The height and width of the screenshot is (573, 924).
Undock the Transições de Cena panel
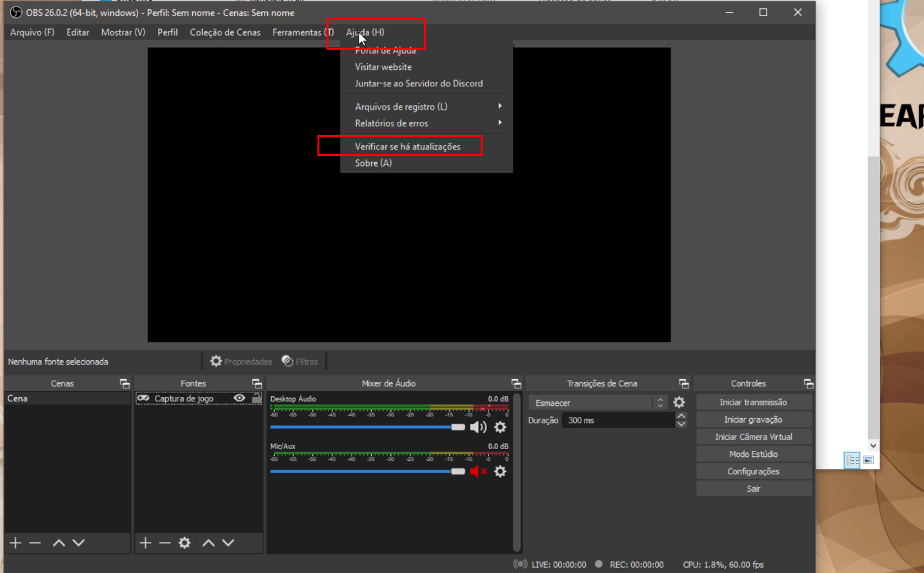(x=684, y=384)
